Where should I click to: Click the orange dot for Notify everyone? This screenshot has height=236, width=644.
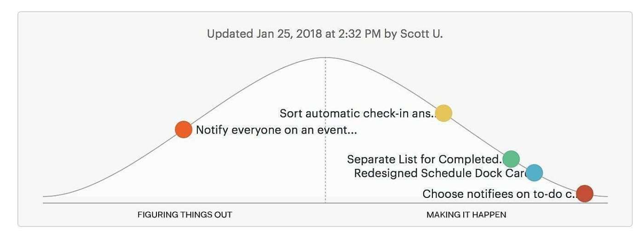click(x=183, y=129)
